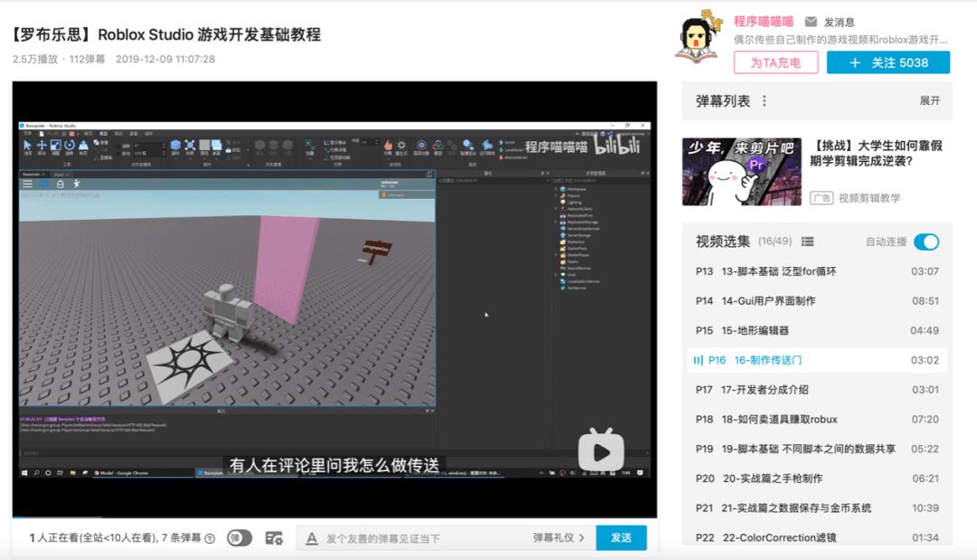977x560 pixels.
Task: Click the Move tool in video's Roblox toolbar
Action: [42, 147]
